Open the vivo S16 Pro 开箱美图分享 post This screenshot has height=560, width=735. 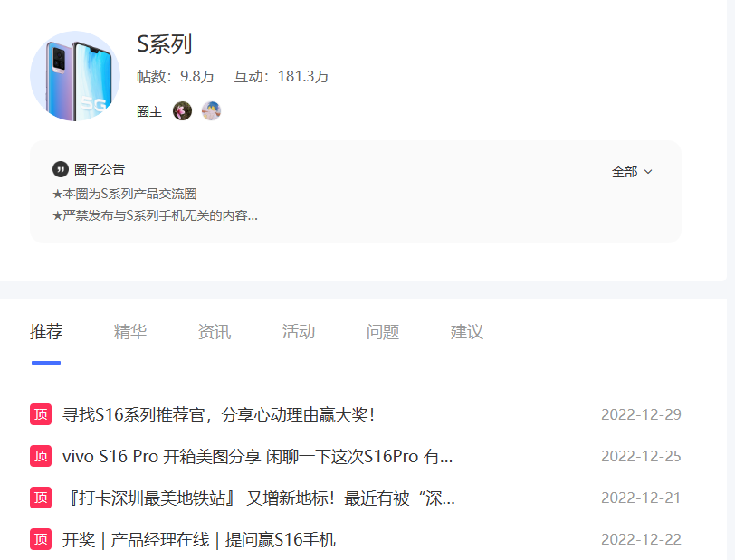(x=257, y=457)
